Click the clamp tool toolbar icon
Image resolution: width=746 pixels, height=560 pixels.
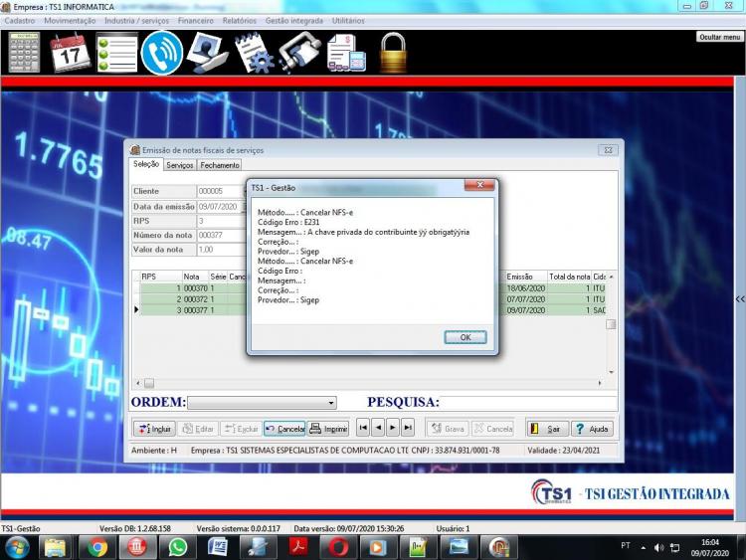[299, 53]
